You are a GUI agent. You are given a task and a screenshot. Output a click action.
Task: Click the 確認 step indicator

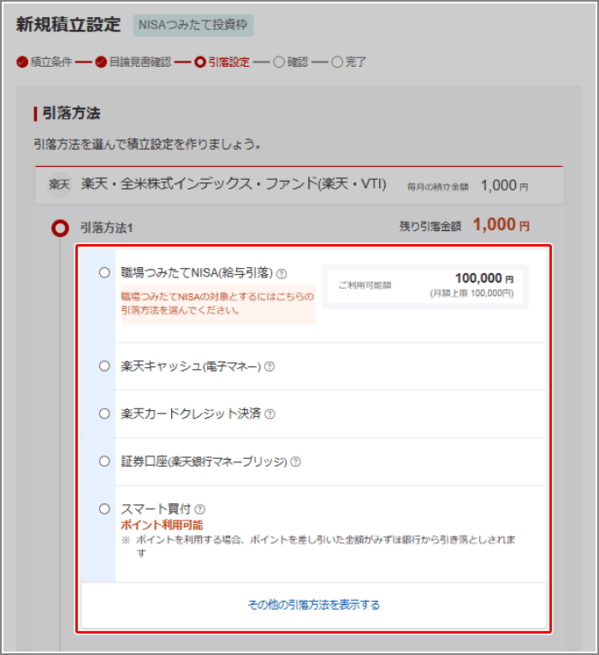[x=291, y=62]
